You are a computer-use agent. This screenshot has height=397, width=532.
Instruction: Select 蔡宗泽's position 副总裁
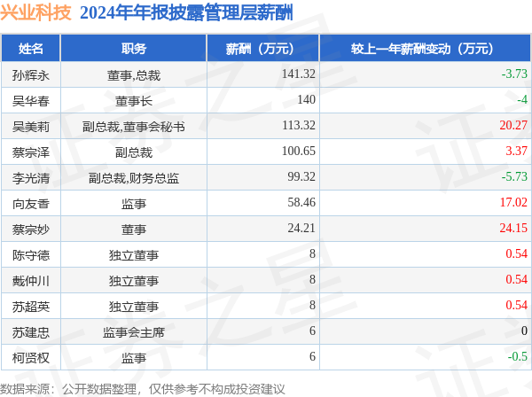[x=134, y=152]
